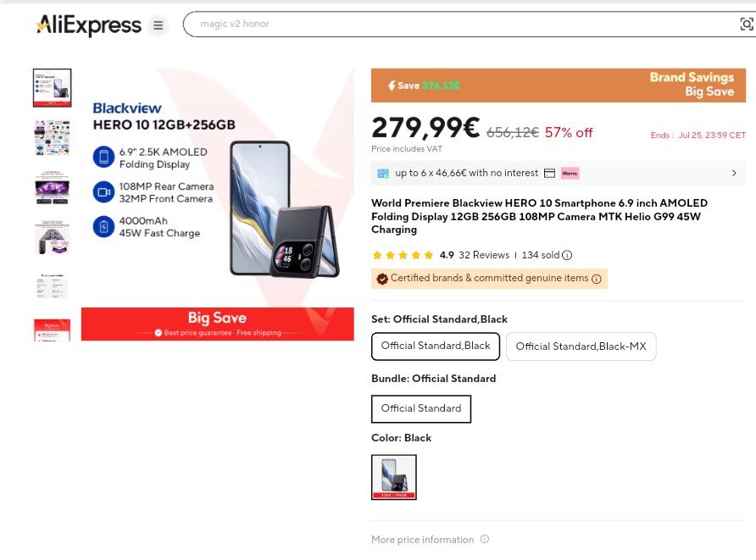
Task: Open the third product thumbnail
Action: tap(52, 188)
